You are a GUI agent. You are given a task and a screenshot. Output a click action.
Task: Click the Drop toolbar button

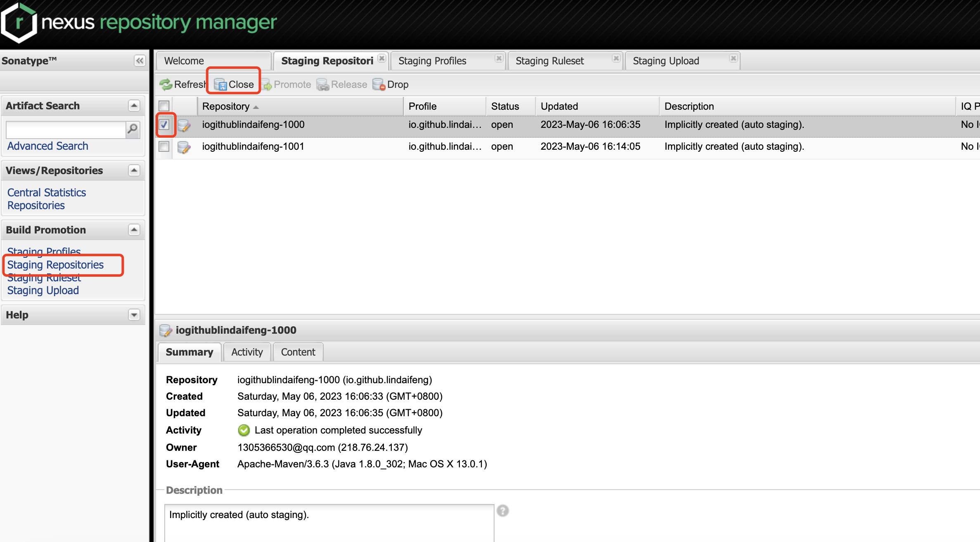391,85
